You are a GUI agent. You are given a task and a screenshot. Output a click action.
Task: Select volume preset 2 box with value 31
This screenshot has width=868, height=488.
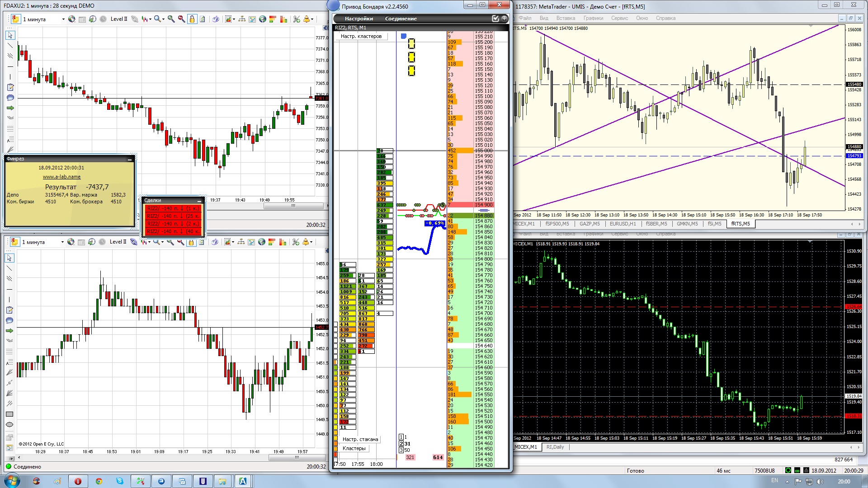click(401, 444)
